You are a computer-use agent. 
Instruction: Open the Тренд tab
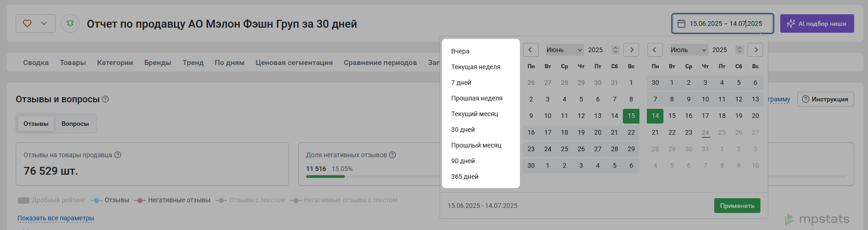[x=193, y=63]
